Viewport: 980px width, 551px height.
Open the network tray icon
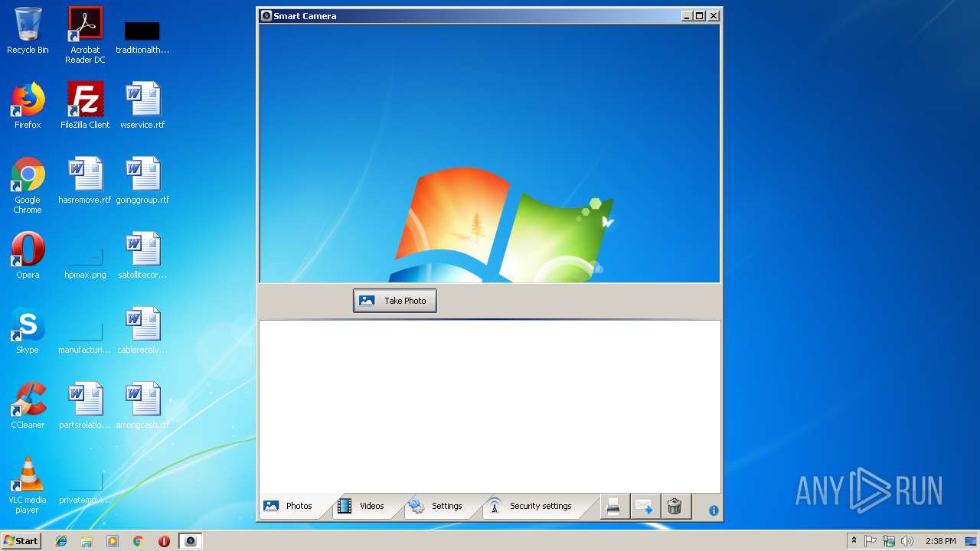[889, 541]
